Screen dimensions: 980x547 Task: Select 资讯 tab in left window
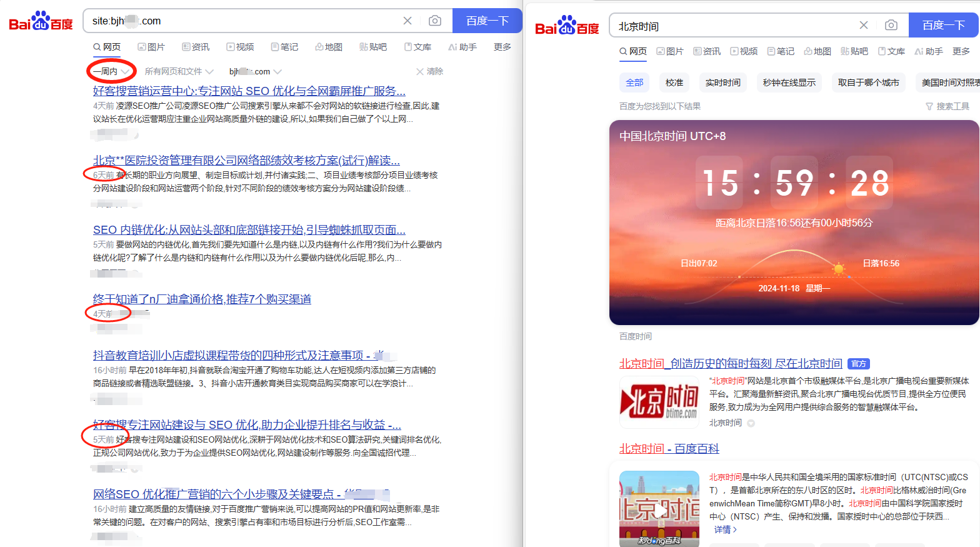pos(196,47)
